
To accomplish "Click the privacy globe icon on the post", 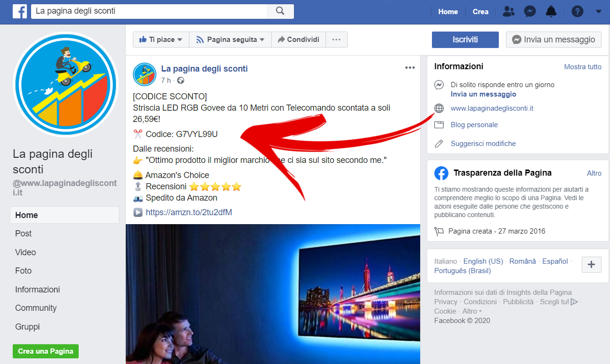I will tap(180, 81).
